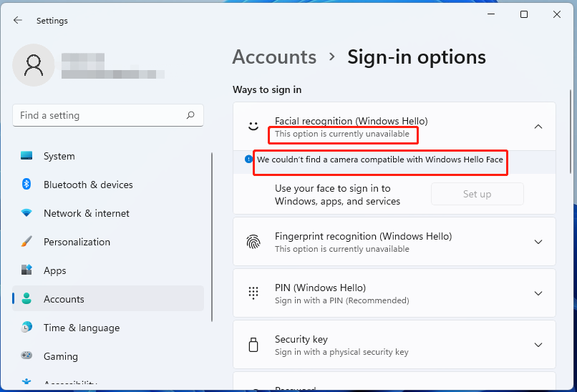The height and width of the screenshot is (392, 577).
Task: Expand the Security key section
Action: pos(538,345)
